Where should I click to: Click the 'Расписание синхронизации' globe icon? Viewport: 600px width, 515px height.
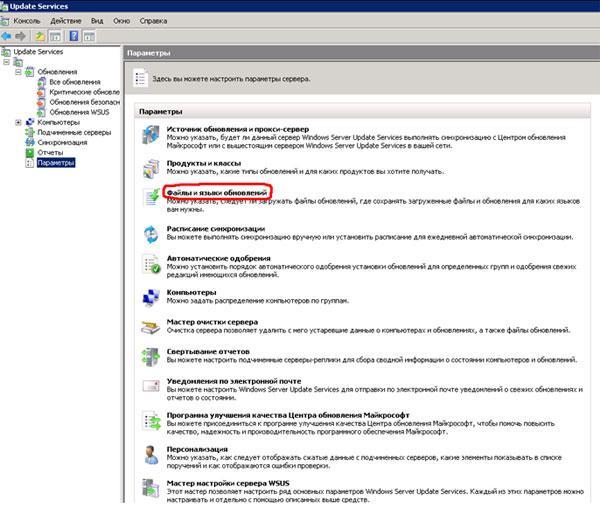[x=150, y=233]
